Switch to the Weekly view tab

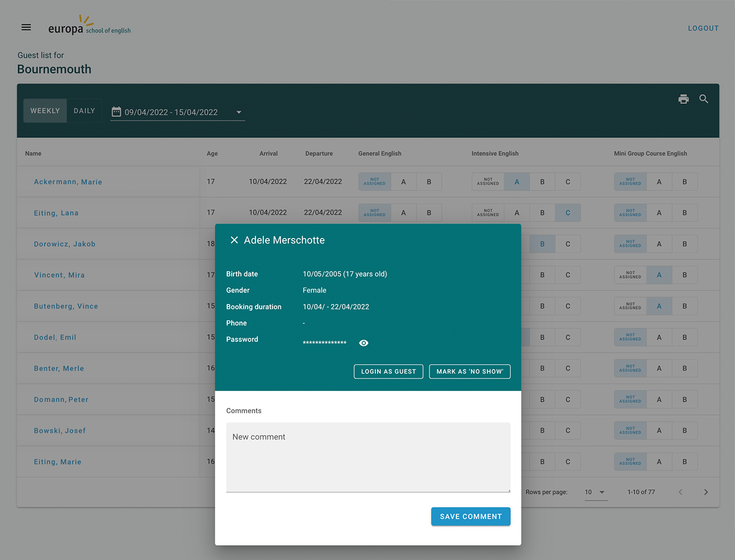(x=45, y=111)
